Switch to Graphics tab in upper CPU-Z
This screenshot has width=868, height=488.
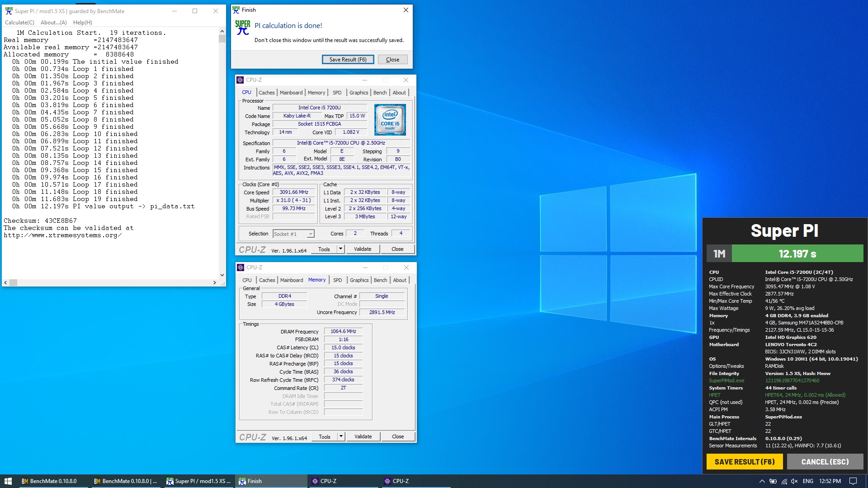coord(359,93)
